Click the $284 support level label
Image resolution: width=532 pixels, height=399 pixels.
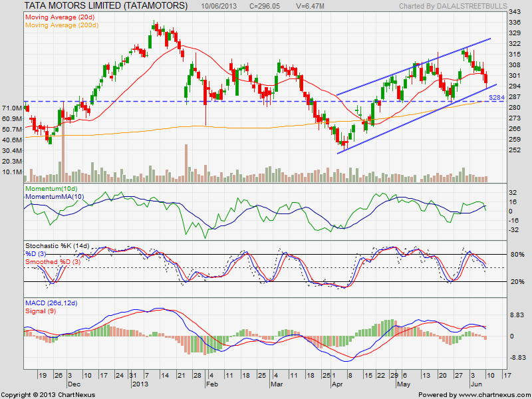(497, 98)
